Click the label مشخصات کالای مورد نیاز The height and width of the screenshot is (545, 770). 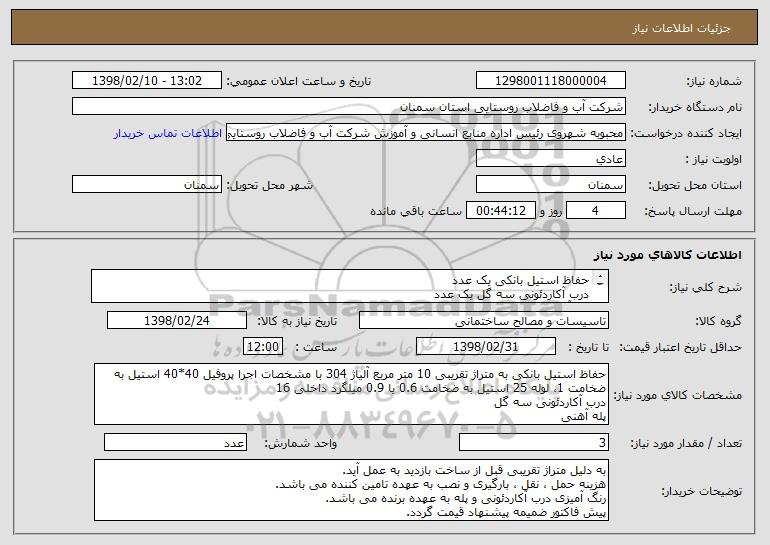click(x=678, y=395)
